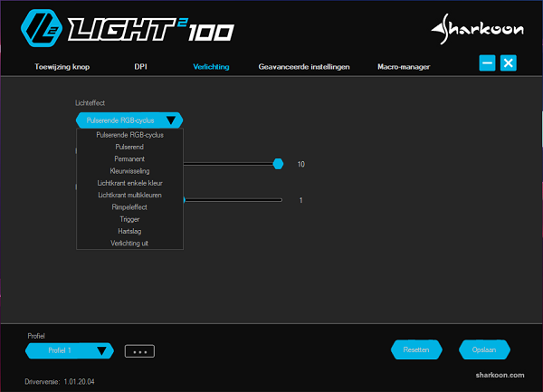This screenshot has height=392, width=543.
Task: Select Lichtkrant multikleuren option
Action: pyautogui.click(x=129, y=196)
